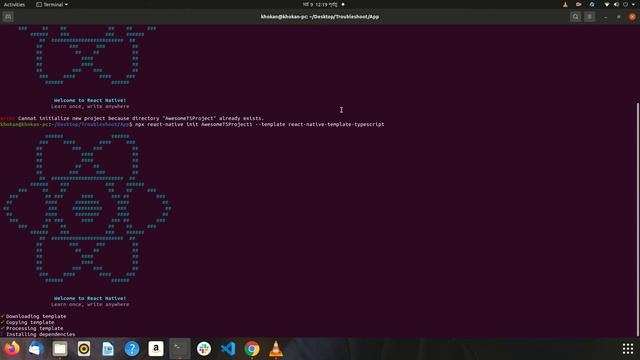640x360 pixels.
Task: Click the terminal window vertical scrollbar
Action: 638,220
